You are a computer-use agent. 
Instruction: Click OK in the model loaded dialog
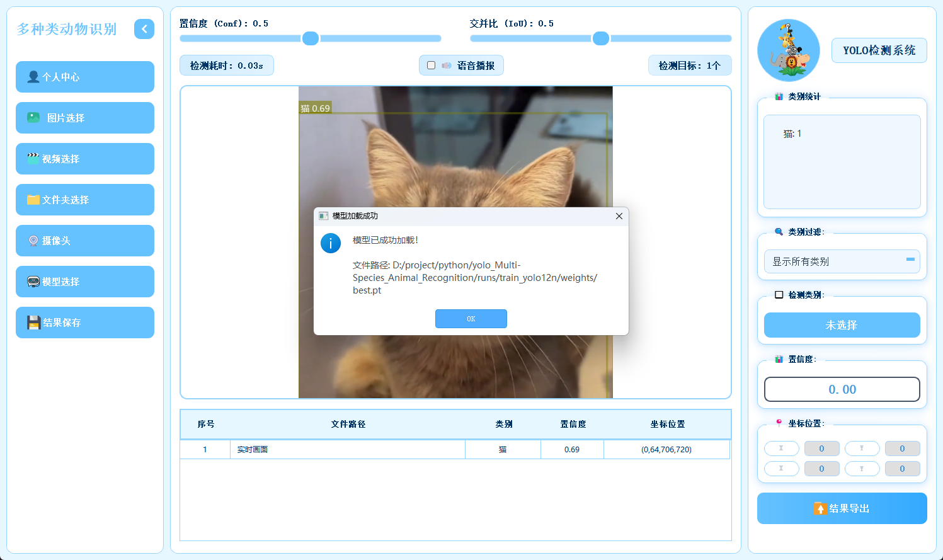pyautogui.click(x=471, y=319)
